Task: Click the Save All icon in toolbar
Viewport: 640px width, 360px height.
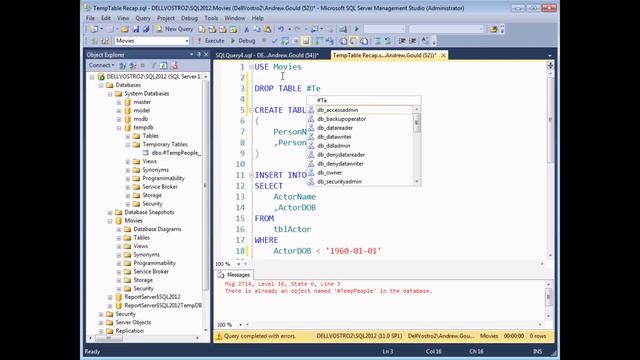Action: pos(146,29)
